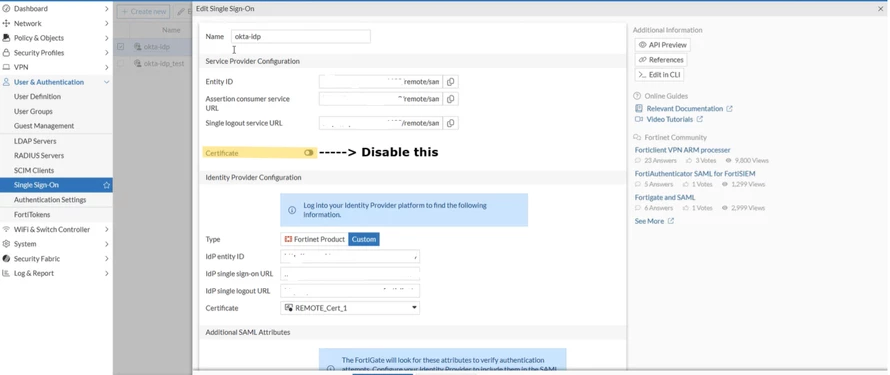Click the Dashboard sidebar icon
This screenshot has width=890, height=375.
(6, 9)
